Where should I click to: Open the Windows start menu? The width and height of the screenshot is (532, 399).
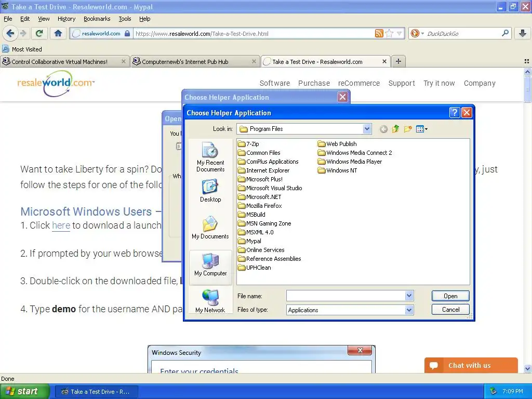click(x=24, y=391)
